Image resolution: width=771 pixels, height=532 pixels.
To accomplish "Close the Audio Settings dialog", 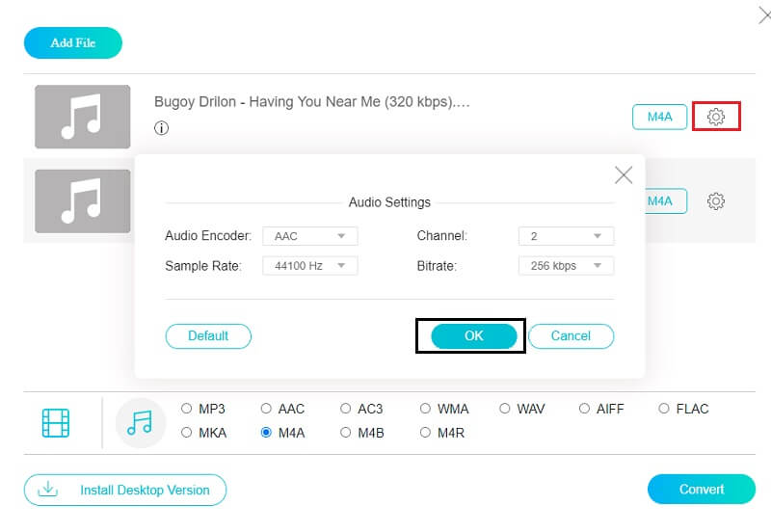I will pyautogui.click(x=624, y=175).
